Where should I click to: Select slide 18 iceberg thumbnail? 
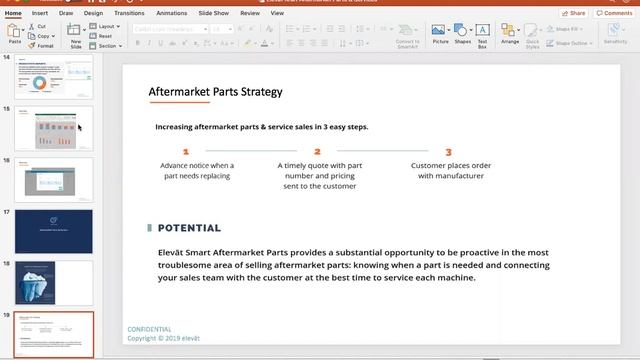tap(54, 283)
